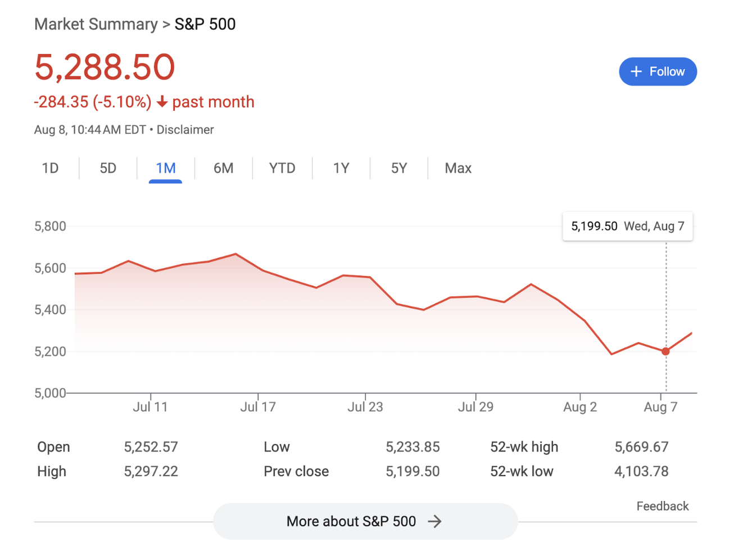This screenshot has width=734, height=560.
Task: Switch to the 5D chart tab
Action: pyautogui.click(x=108, y=168)
